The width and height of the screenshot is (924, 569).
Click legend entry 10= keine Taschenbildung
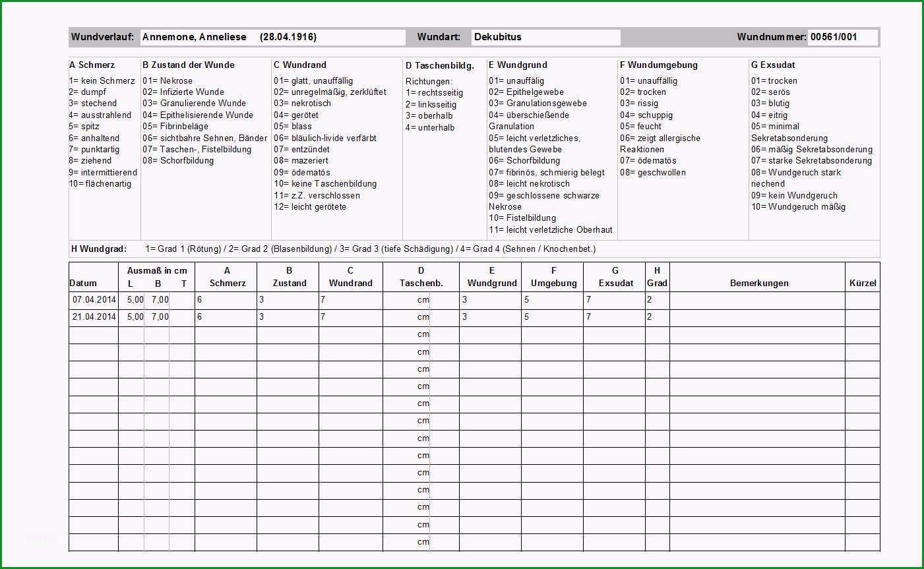click(325, 184)
